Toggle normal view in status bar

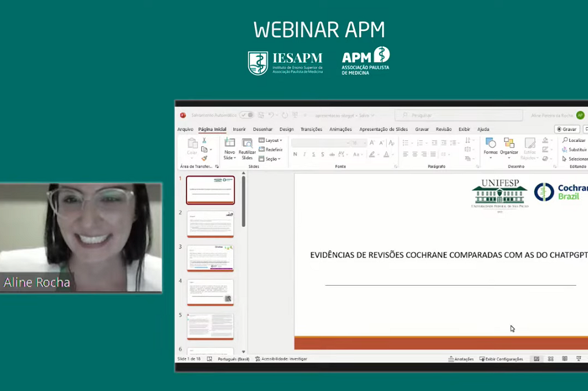(x=537, y=359)
